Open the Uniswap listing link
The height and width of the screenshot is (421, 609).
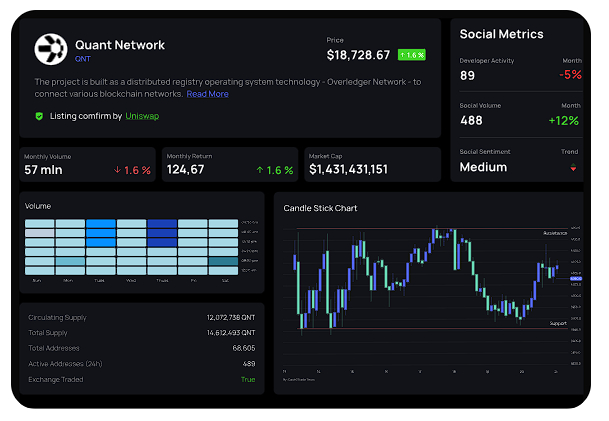pos(142,116)
